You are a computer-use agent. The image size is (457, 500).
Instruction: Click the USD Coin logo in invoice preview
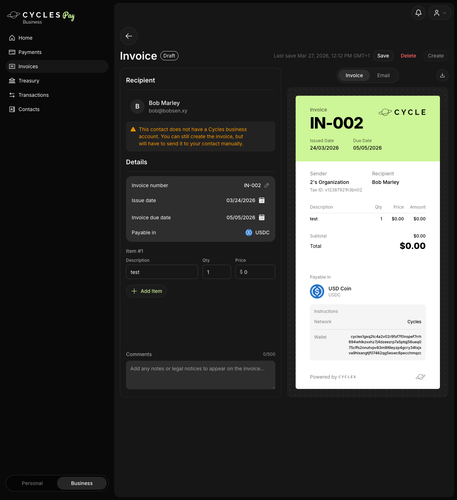tap(317, 291)
